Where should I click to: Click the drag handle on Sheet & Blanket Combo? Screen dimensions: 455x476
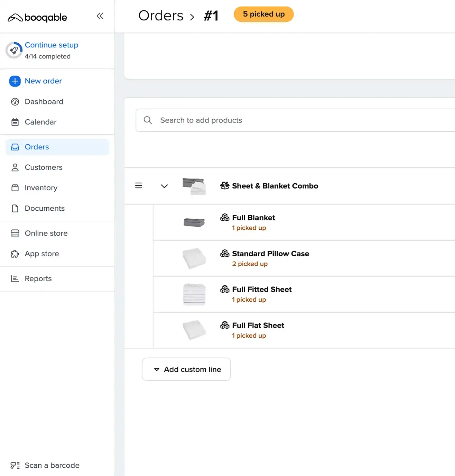click(139, 186)
